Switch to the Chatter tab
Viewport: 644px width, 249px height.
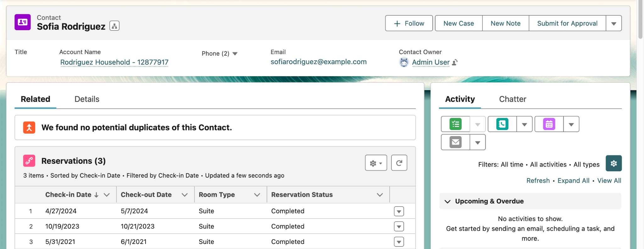coord(513,99)
